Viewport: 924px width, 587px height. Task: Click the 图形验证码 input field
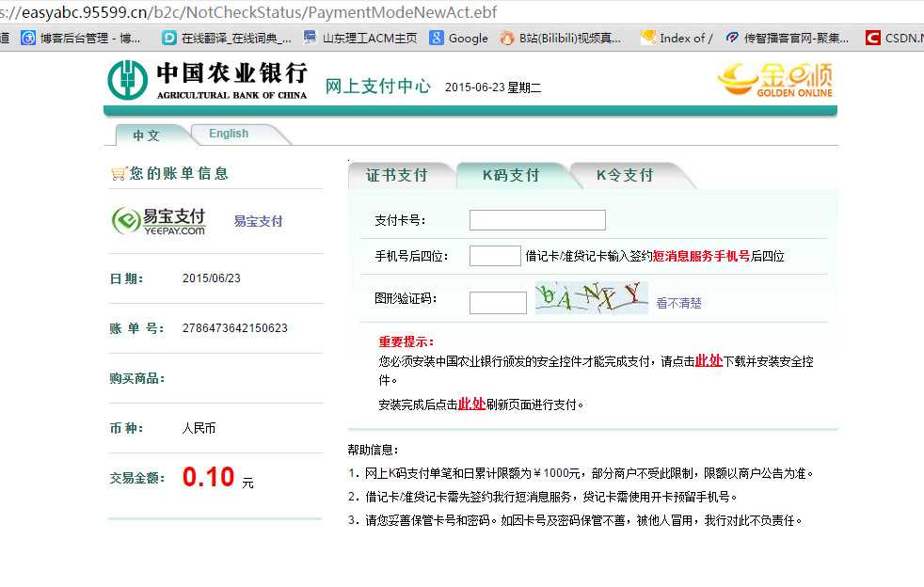click(x=498, y=303)
